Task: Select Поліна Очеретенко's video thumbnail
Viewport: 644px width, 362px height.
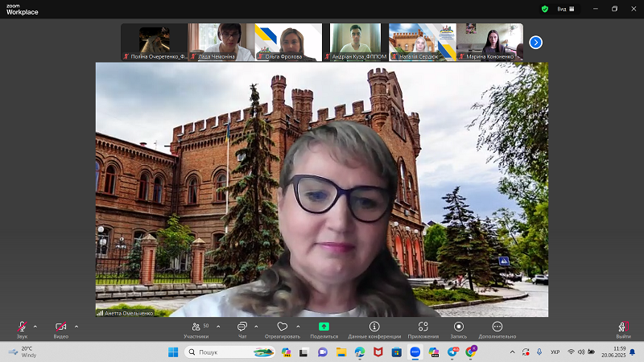Action: [155, 42]
